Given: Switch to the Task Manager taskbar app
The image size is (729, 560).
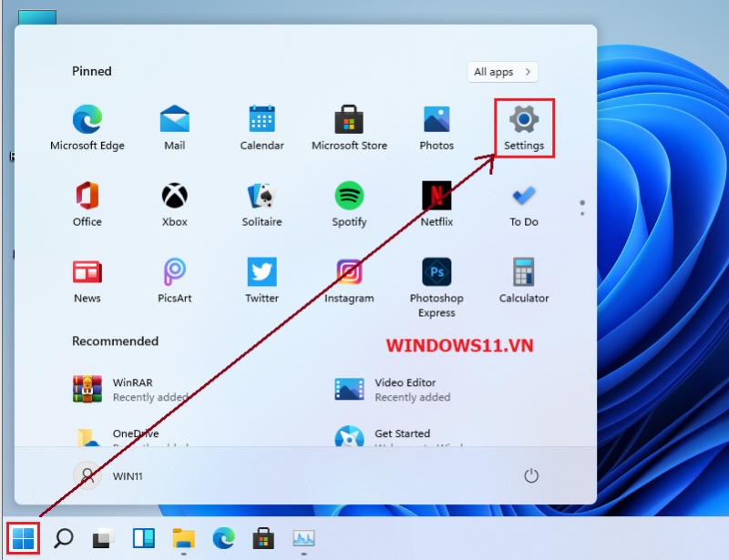Looking at the screenshot, I should coord(303,539).
